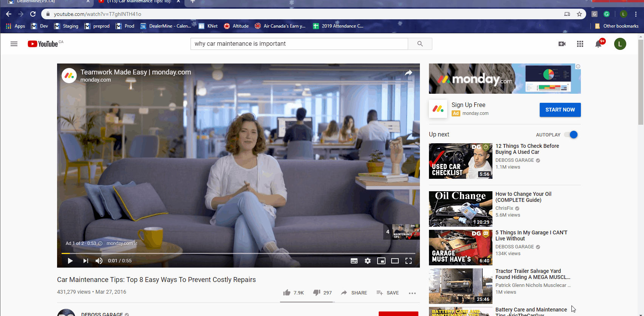Screen dimensions: 644x316
Task: Open the YouTube hamburger guide menu
Action: pyautogui.click(x=14, y=44)
